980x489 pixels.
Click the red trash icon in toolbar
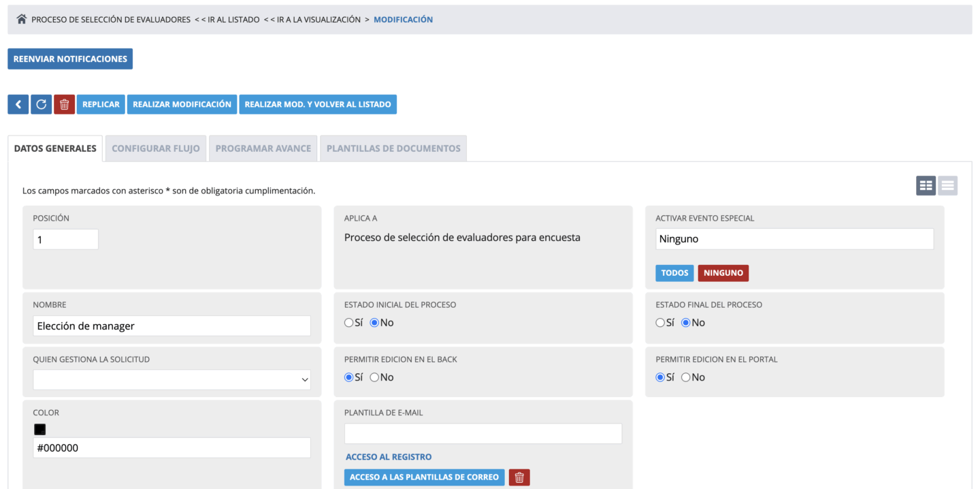point(64,104)
